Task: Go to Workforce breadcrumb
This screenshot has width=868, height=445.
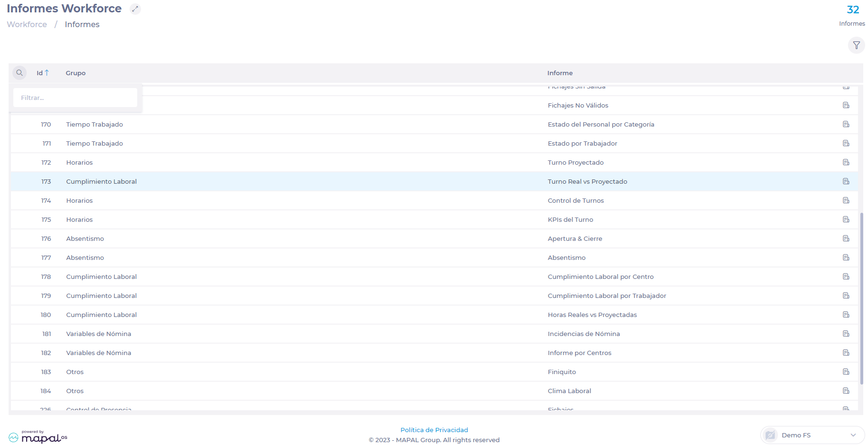Action: click(x=27, y=24)
